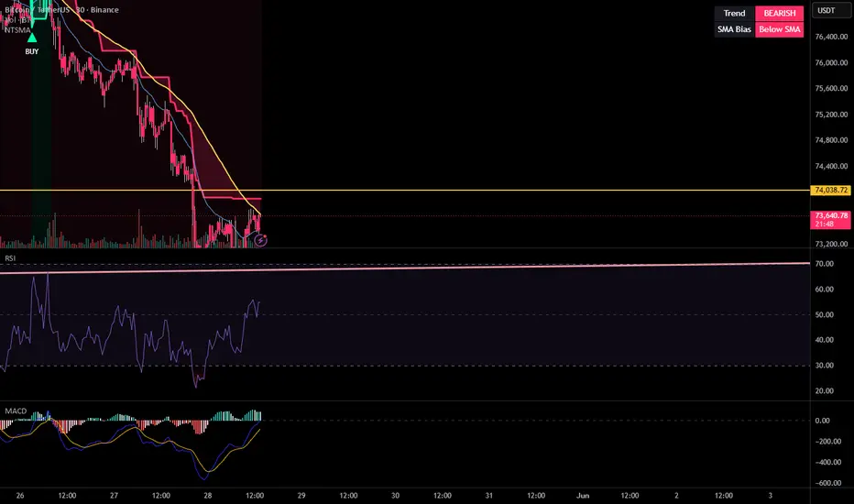Click the Below SMA bias cell
Viewport: 854px width, 504px height.
tap(780, 29)
